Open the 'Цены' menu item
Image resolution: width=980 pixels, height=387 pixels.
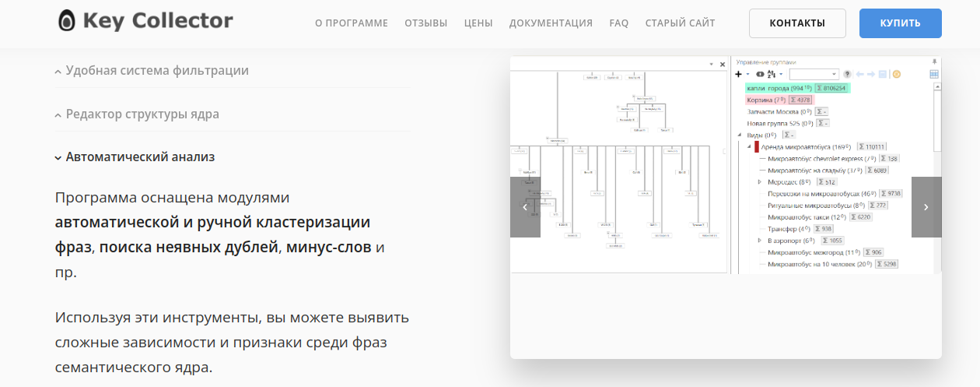click(x=478, y=23)
